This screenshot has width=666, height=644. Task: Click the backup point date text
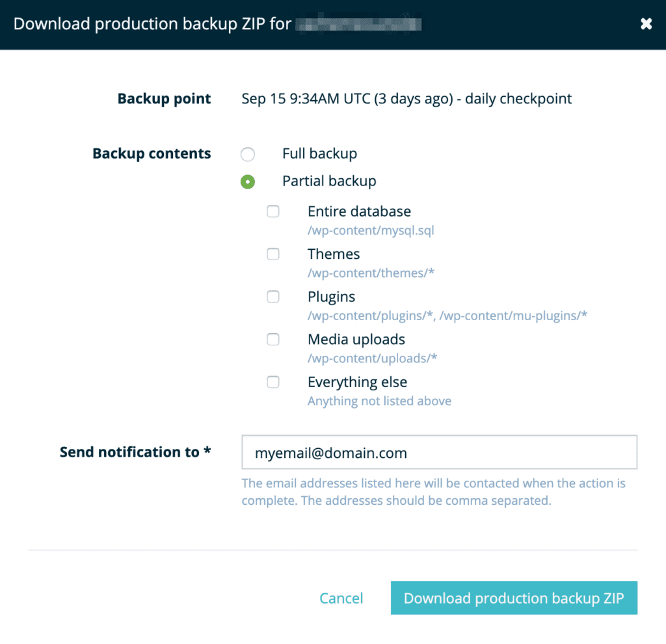[x=406, y=99]
